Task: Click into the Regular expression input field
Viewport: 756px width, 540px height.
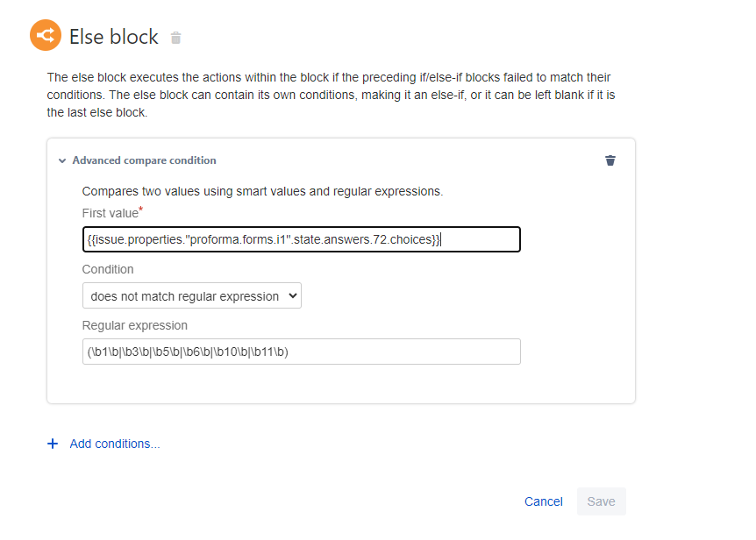Action: click(301, 352)
